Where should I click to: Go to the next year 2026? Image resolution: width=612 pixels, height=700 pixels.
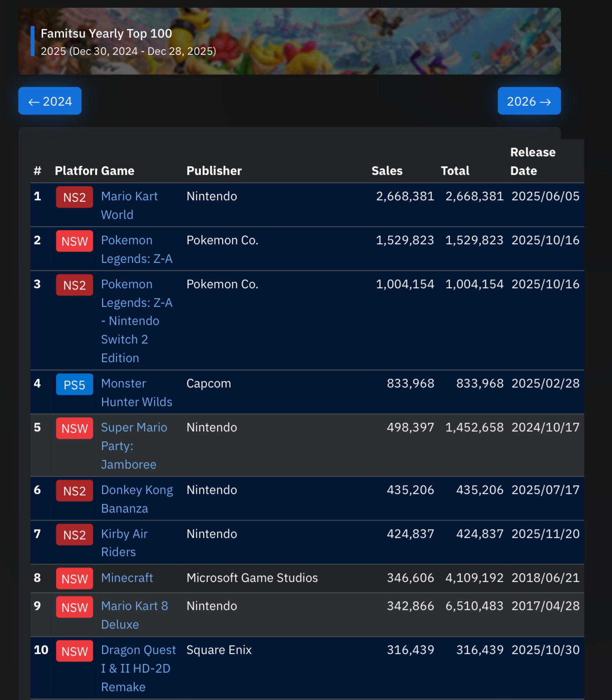click(529, 101)
